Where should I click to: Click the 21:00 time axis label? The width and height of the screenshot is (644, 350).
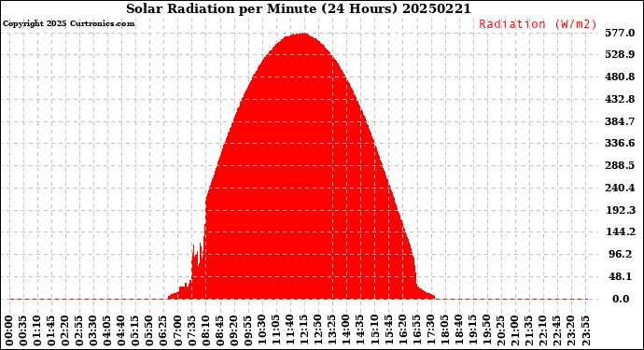514,331
